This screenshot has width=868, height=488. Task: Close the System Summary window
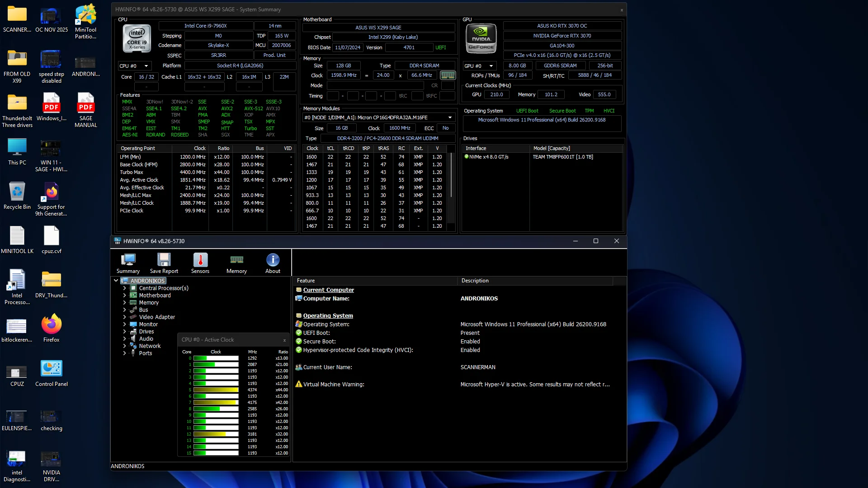[622, 9]
